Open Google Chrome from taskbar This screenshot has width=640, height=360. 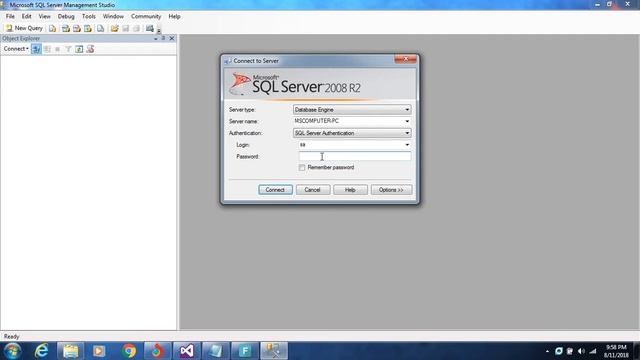point(129,351)
